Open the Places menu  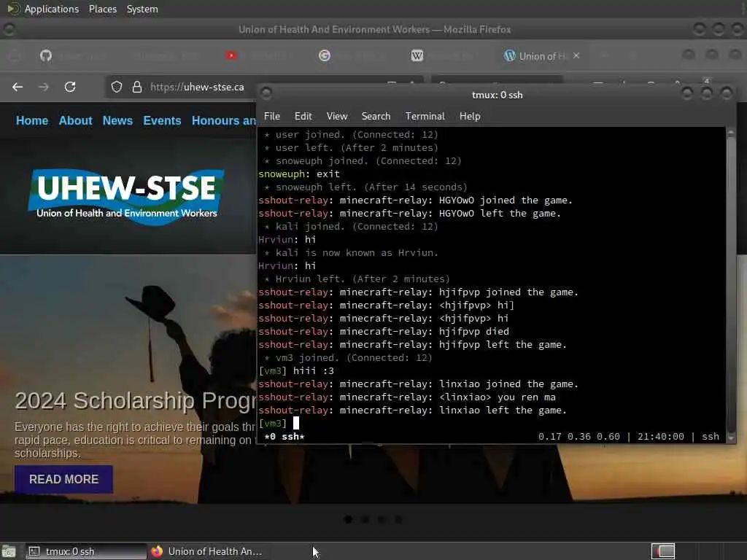pyautogui.click(x=102, y=9)
